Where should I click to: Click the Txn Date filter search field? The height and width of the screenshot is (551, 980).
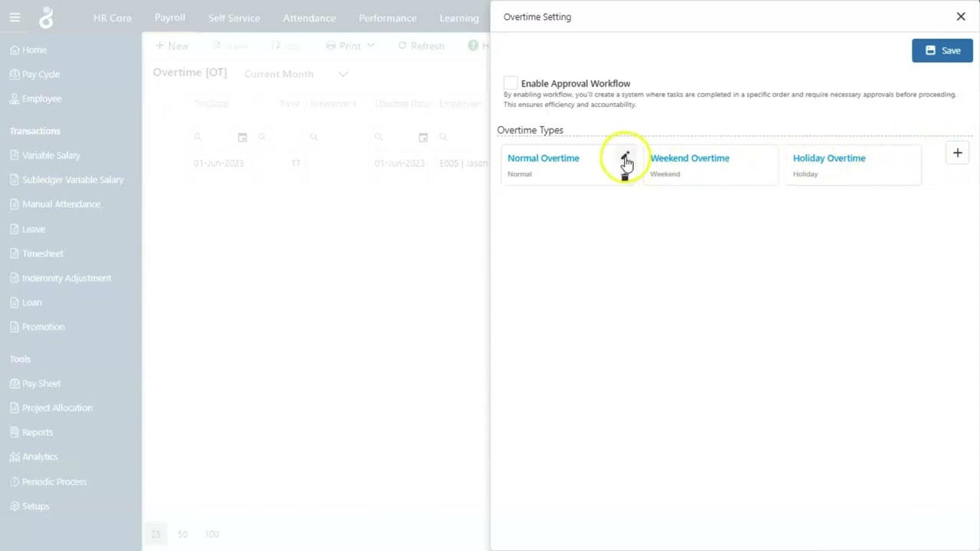[x=213, y=137]
